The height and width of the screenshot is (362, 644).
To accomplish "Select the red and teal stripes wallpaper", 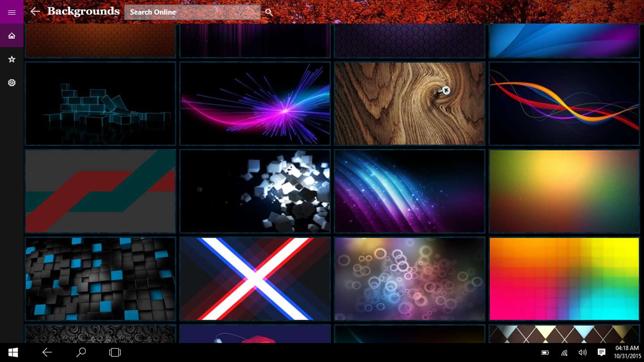I will 101,191.
